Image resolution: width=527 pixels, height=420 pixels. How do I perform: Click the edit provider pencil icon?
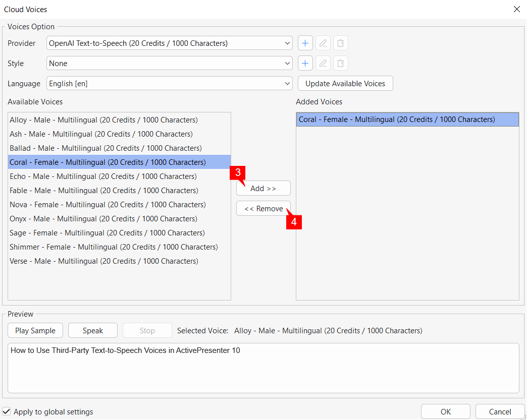tap(323, 43)
